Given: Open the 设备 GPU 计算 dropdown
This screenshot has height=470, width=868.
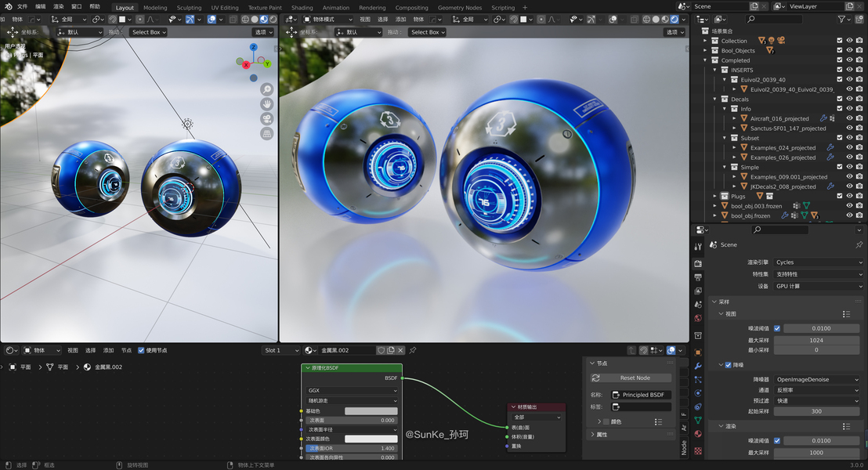Looking at the screenshot, I should 818,286.
